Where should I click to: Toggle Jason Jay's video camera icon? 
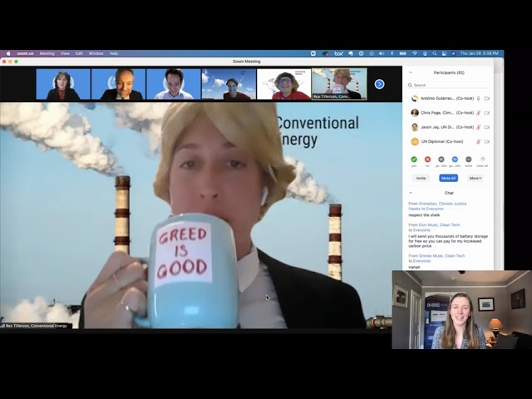click(x=487, y=127)
